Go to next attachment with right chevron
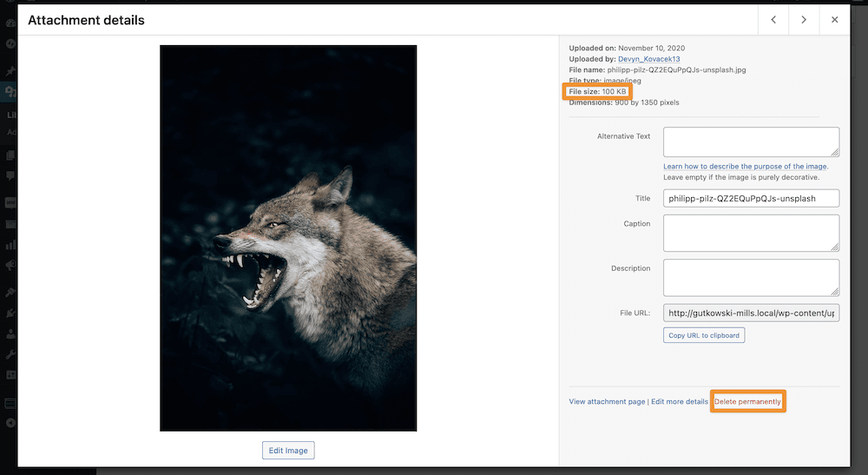The image size is (868, 475). pyautogui.click(x=804, y=20)
